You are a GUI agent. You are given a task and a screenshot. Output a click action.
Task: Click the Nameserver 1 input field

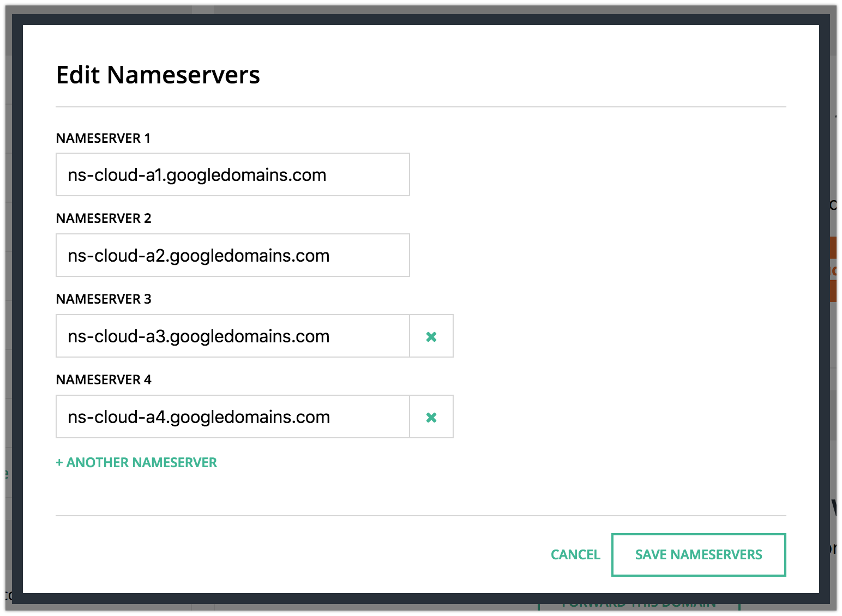233,174
